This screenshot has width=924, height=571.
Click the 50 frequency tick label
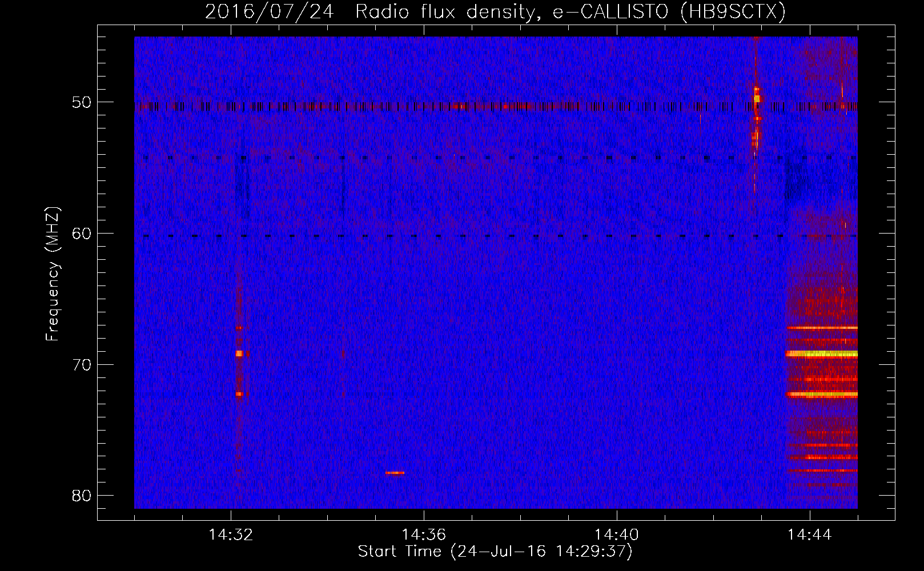pos(82,102)
